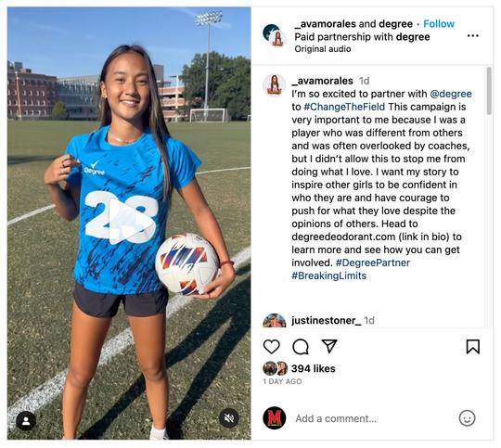Save post with bookmark icon
Screen dimensions: 501x448
(x=473, y=347)
